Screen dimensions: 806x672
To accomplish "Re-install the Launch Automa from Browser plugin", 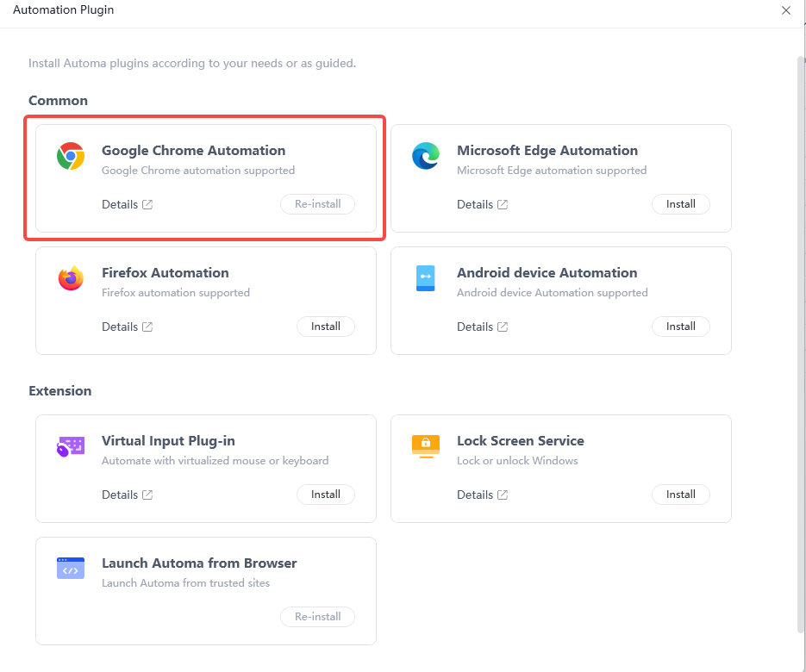I will click(x=317, y=617).
